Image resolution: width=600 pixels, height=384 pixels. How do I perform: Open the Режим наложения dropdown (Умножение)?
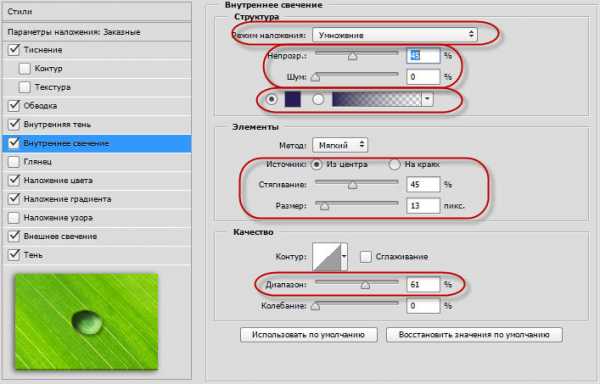395,35
